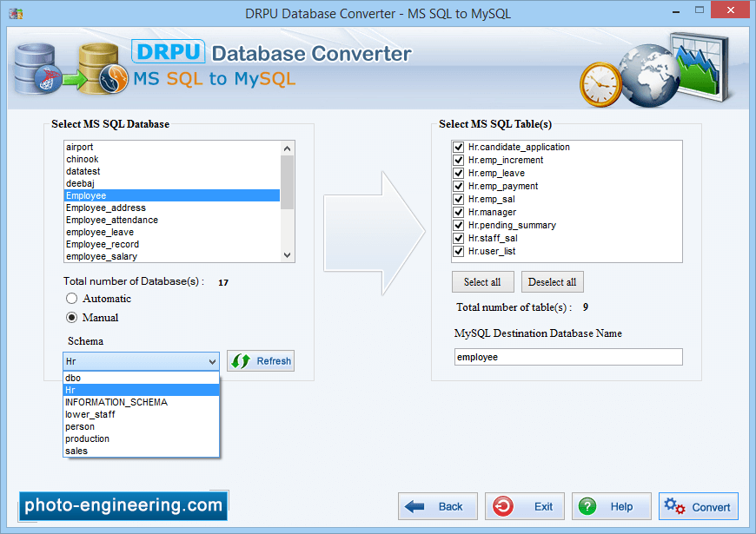The image size is (756, 534).
Task: Select Employee_address database
Action: (x=172, y=208)
